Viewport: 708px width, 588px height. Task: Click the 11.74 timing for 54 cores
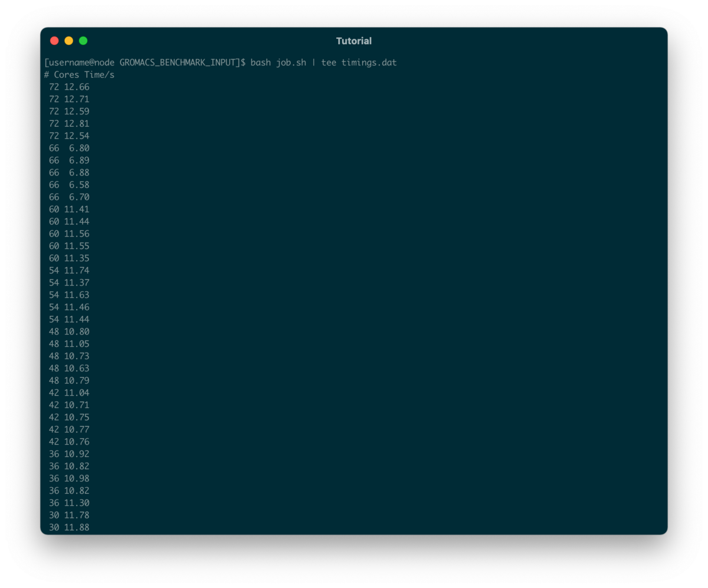coord(77,270)
